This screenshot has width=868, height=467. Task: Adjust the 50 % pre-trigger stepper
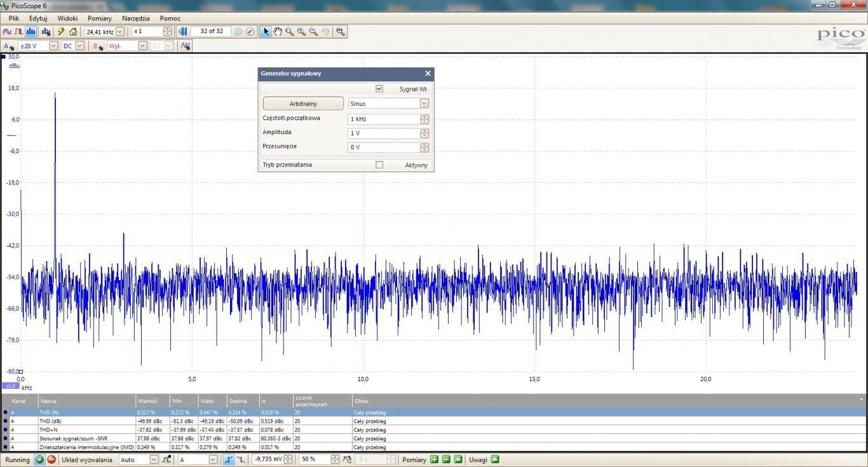335,459
